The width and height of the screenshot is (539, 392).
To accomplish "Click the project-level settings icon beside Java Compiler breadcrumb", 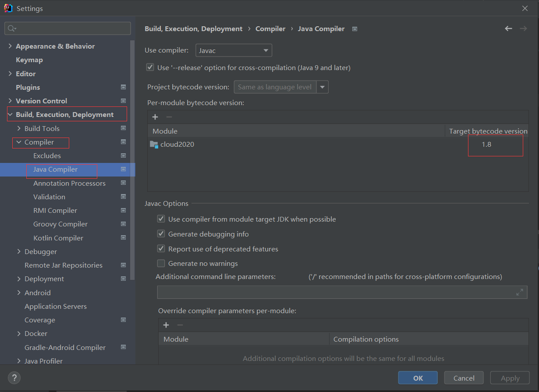I will point(355,29).
